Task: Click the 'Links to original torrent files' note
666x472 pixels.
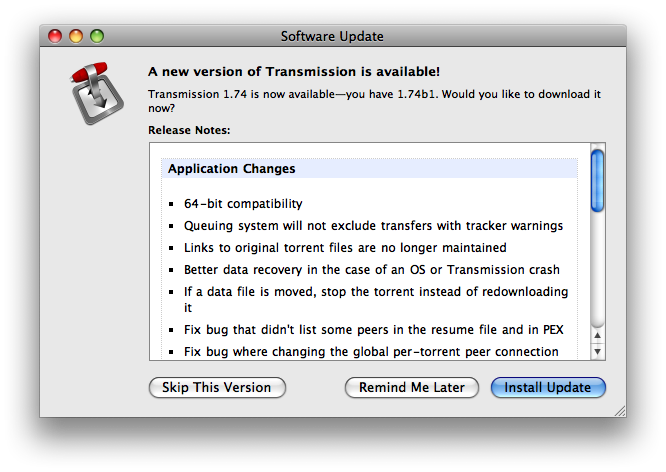Action: (x=345, y=248)
